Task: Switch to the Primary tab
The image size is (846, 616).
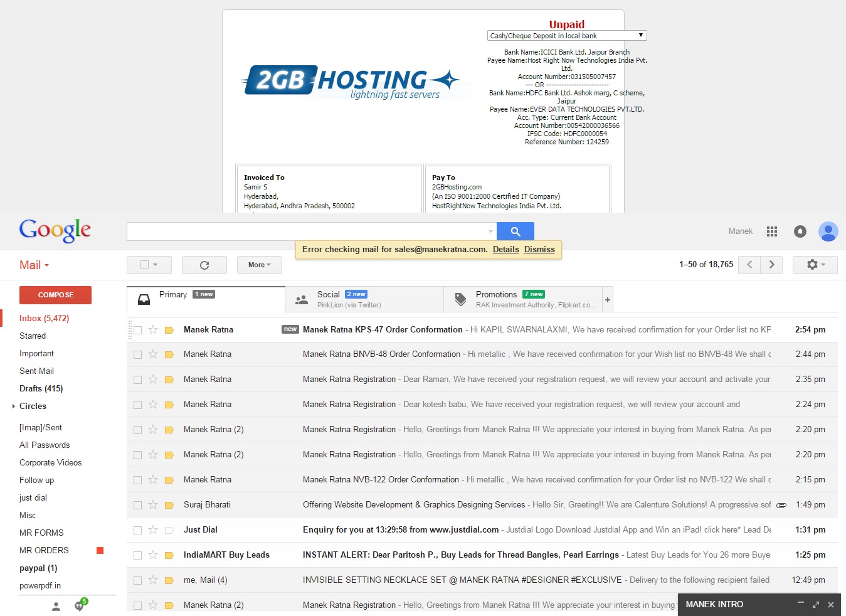Action: click(x=206, y=299)
